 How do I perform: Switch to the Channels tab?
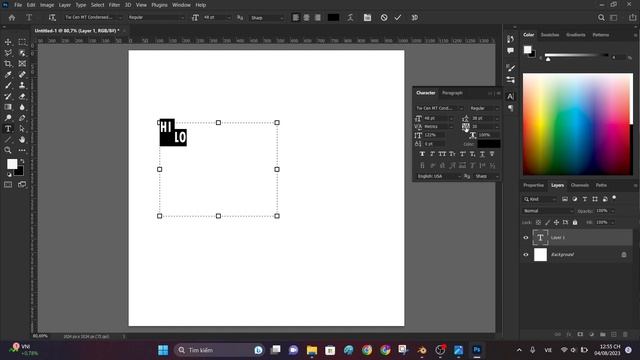pos(580,185)
